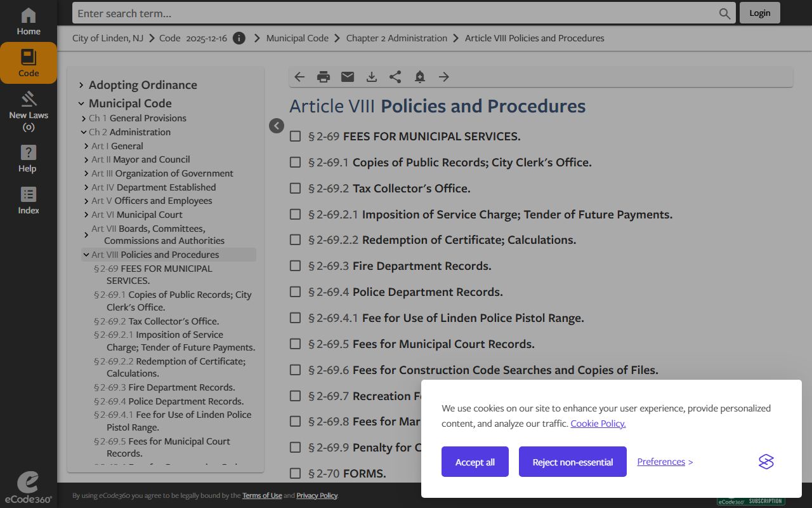Click the magnifier search icon
This screenshot has height=508, width=812.
click(x=724, y=13)
